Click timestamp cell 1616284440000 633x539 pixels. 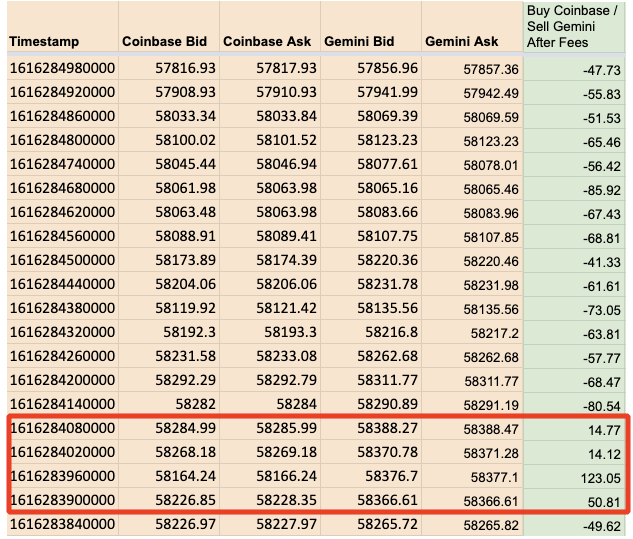(x=62, y=284)
